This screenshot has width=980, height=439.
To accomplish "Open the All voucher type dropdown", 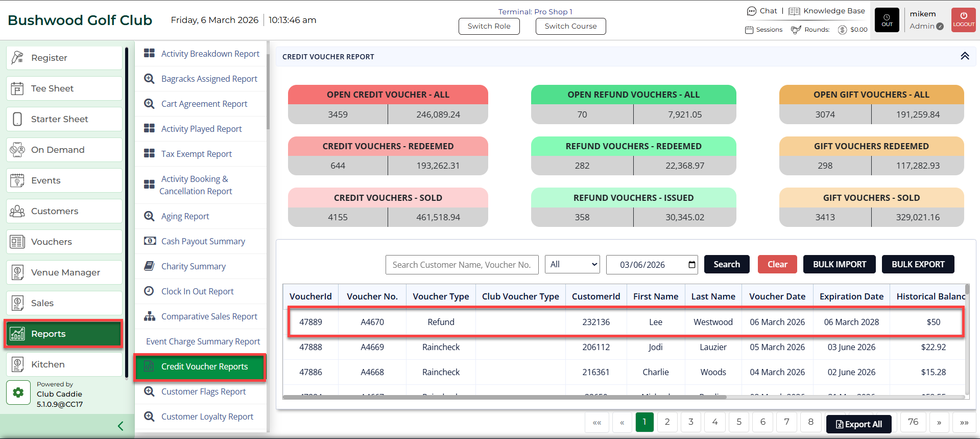I will 572,264.
